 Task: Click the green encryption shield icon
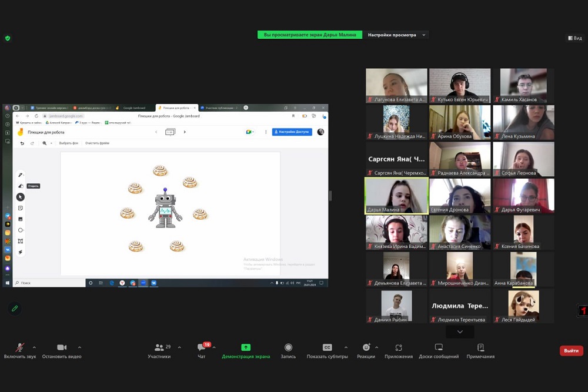pyautogui.click(x=8, y=38)
